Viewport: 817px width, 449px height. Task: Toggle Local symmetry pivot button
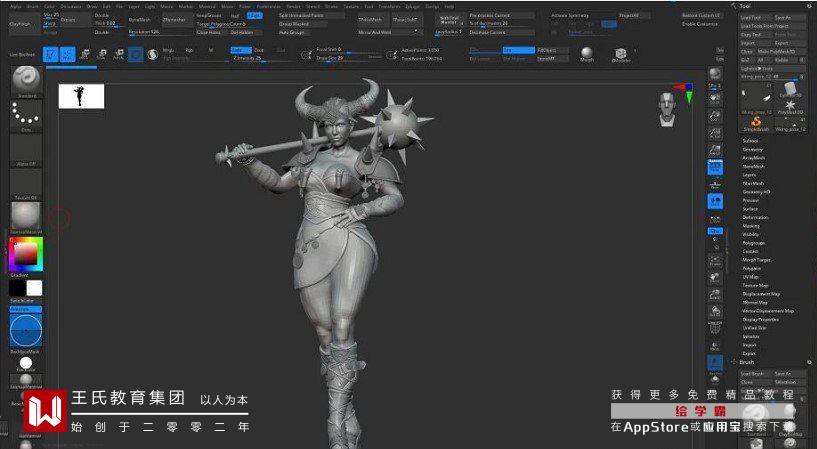[x=715, y=201]
